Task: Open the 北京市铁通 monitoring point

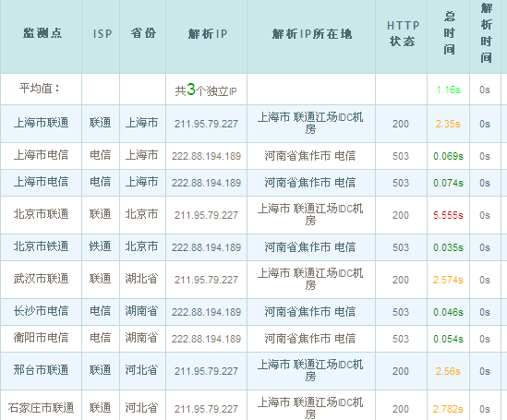Action: pyautogui.click(x=41, y=246)
